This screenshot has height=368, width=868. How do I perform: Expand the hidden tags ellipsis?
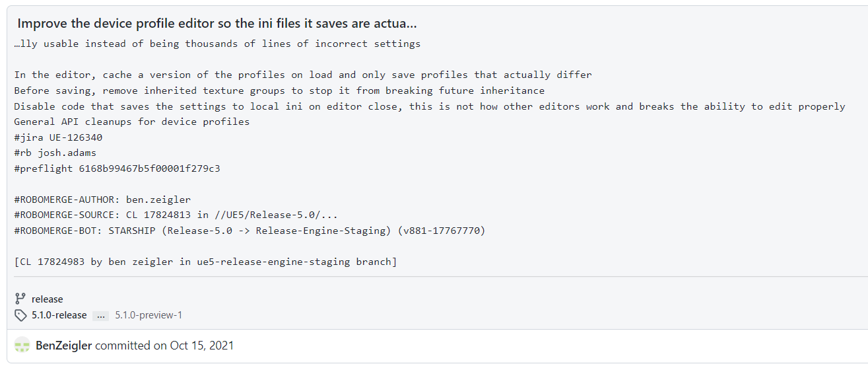click(100, 315)
